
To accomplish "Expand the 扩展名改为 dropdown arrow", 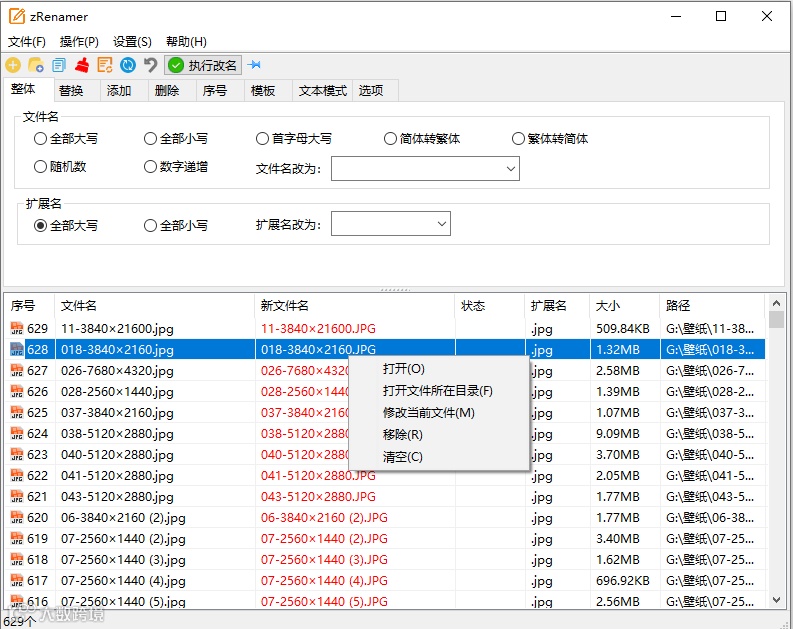I will (x=442, y=223).
